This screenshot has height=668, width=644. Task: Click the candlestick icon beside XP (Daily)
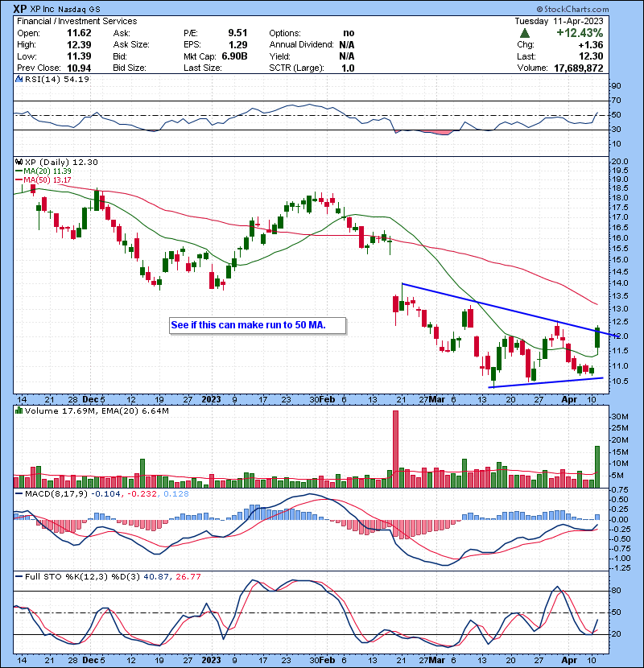(19, 162)
